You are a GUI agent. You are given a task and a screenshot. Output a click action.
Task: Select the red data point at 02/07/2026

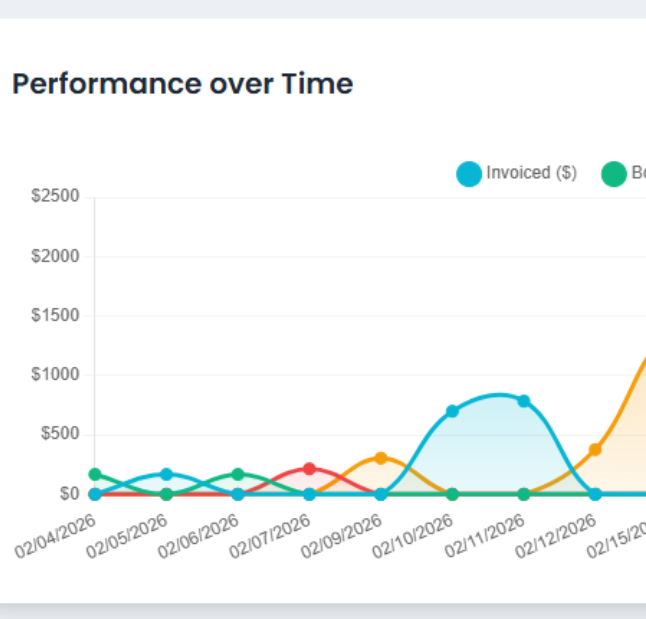(309, 468)
